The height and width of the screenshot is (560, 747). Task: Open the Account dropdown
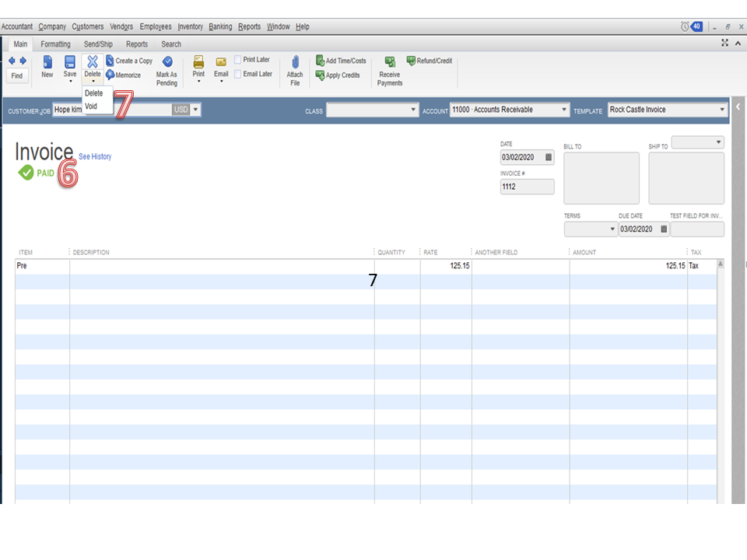[x=564, y=110]
